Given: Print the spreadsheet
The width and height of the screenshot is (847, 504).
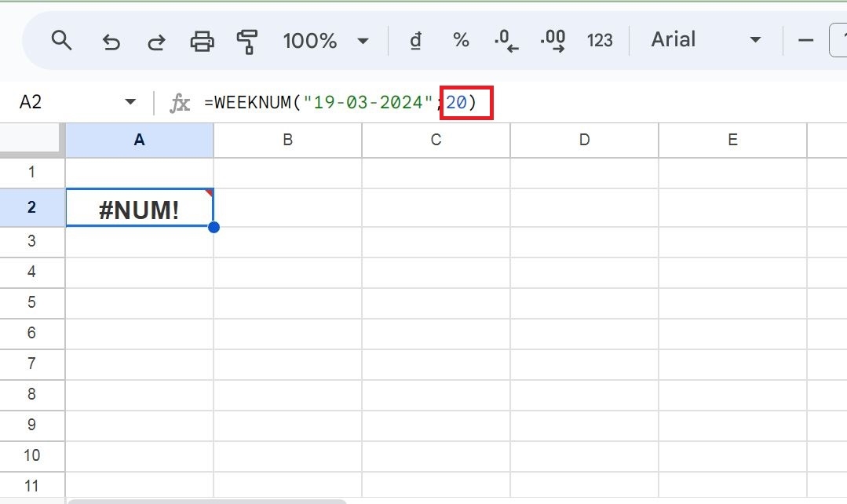Looking at the screenshot, I should point(202,41).
